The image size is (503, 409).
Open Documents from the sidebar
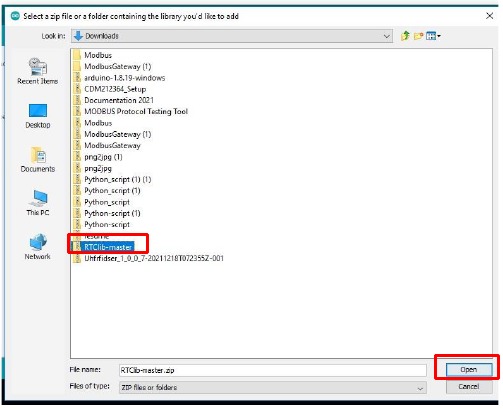pos(38,160)
